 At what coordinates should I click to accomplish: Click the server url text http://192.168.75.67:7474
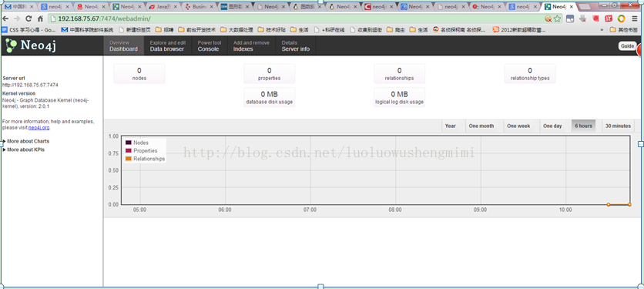click(x=30, y=85)
